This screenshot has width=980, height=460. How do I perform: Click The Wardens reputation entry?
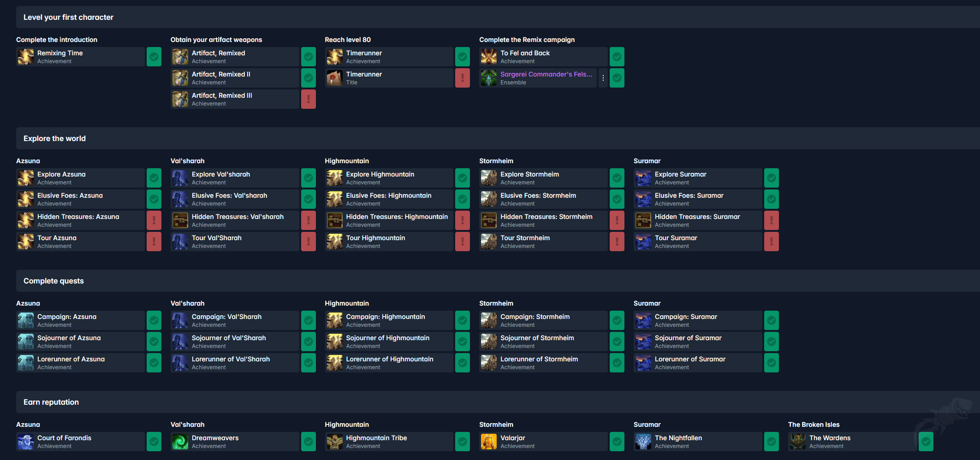(x=829, y=438)
